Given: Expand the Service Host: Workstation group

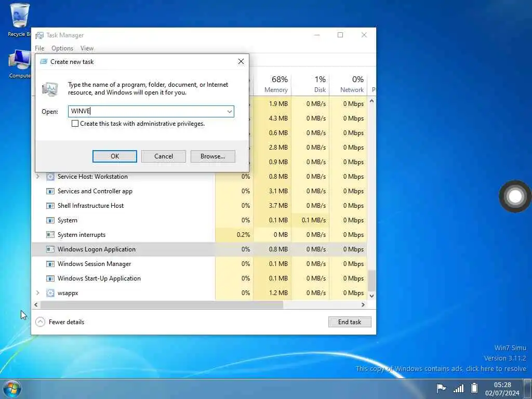Looking at the screenshot, I should pos(37,177).
